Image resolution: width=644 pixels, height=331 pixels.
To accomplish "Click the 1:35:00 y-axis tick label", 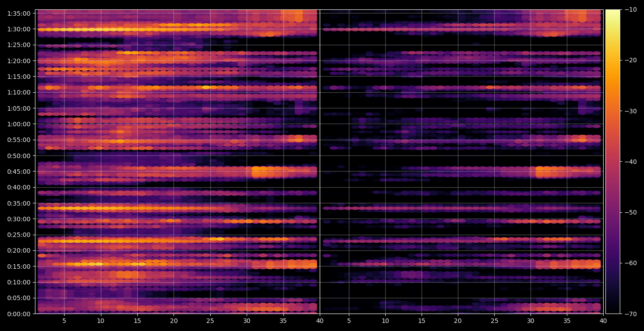I will [18, 13].
